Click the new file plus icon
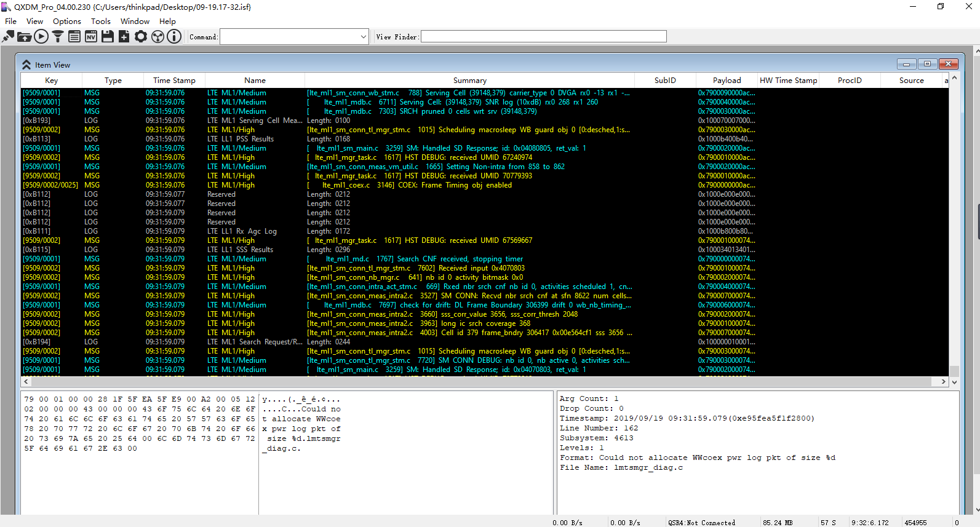 [x=124, y=37]
